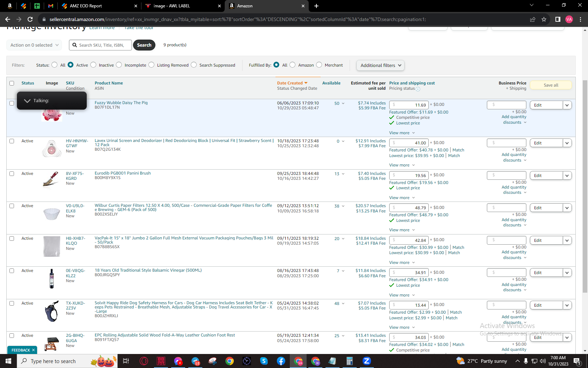Open the Additional filters dropdown
This screenshot has width=588, height=368.
pos(380,66)
